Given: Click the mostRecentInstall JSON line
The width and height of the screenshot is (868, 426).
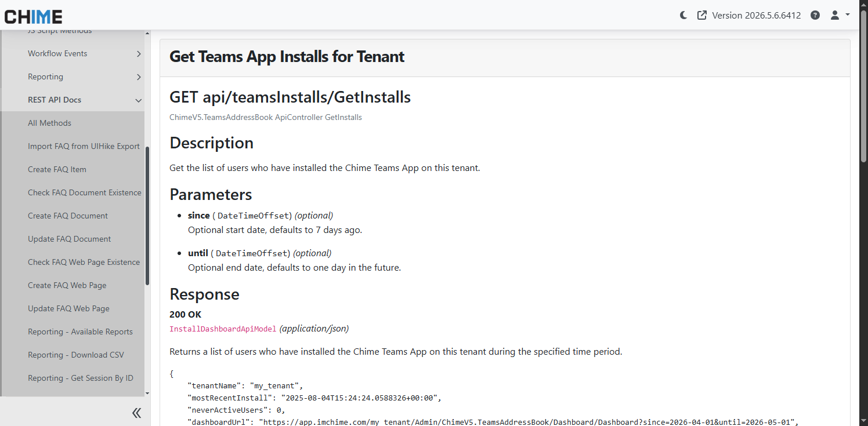Looking at the screenshot, I should pos(314,398).
